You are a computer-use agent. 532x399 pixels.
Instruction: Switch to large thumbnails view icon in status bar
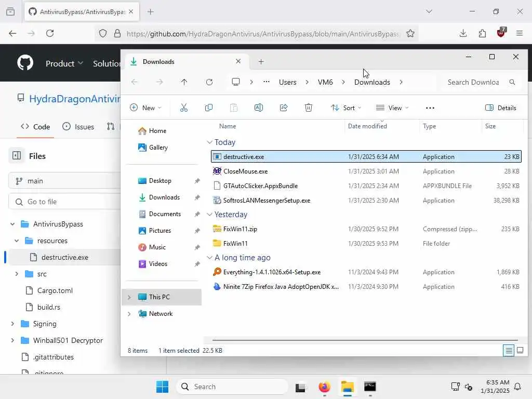click(x=520, y=351)
